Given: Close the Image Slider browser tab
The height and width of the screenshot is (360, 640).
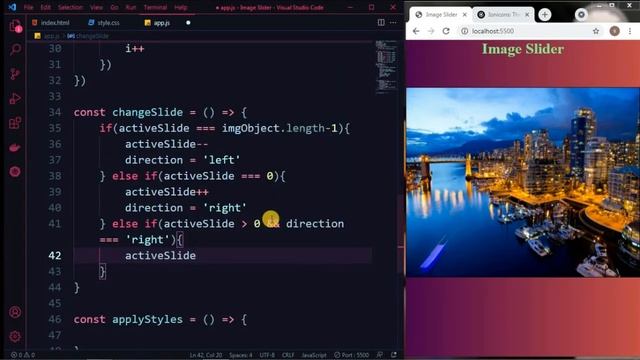Looking at the screenshot, I should coord(464,15).
